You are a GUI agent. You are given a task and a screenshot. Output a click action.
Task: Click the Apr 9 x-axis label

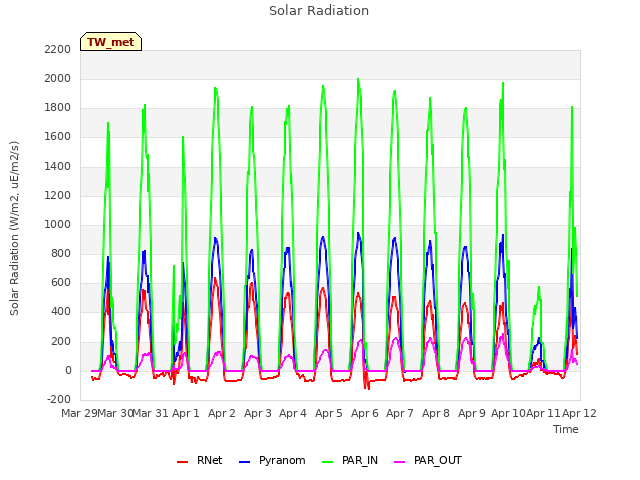click(x=471, y=413)
